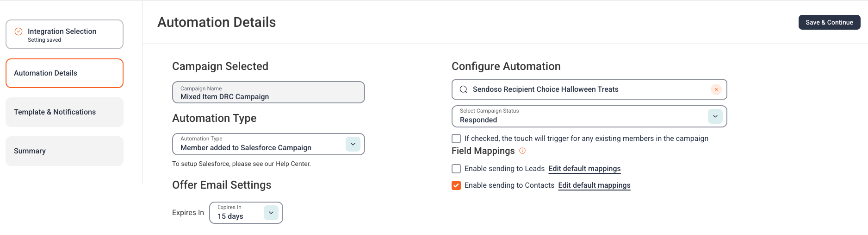This screenshot has height=235, width=868.
Task: Click the Campaign Name field Mixed Item DRC Campaign
Action: [268, 92]
